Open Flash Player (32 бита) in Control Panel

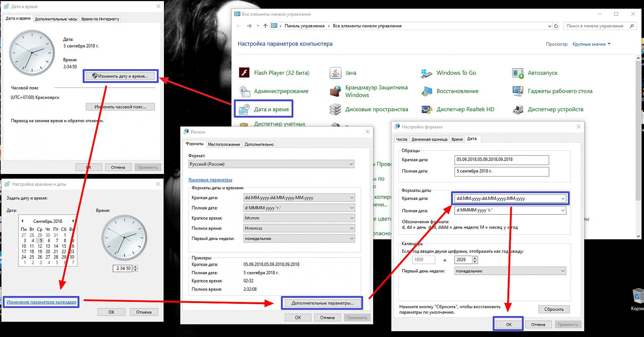click(274, 73)
